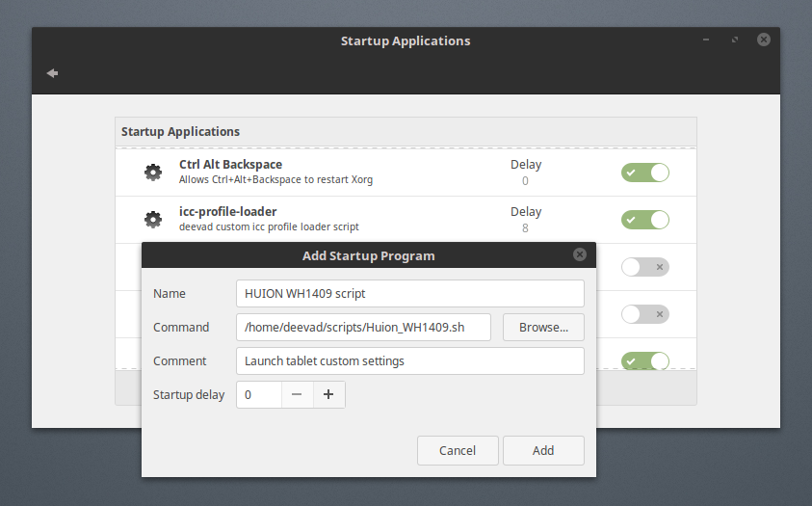Increase startup delay with plus button

(x=328, y=394)
